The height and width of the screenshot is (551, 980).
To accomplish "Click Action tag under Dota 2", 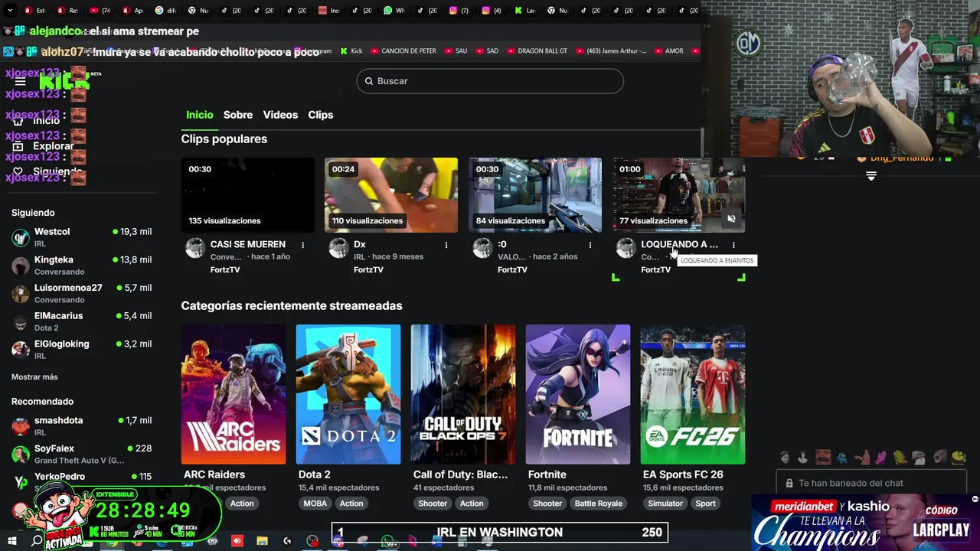I will click(x=351, y=504).
